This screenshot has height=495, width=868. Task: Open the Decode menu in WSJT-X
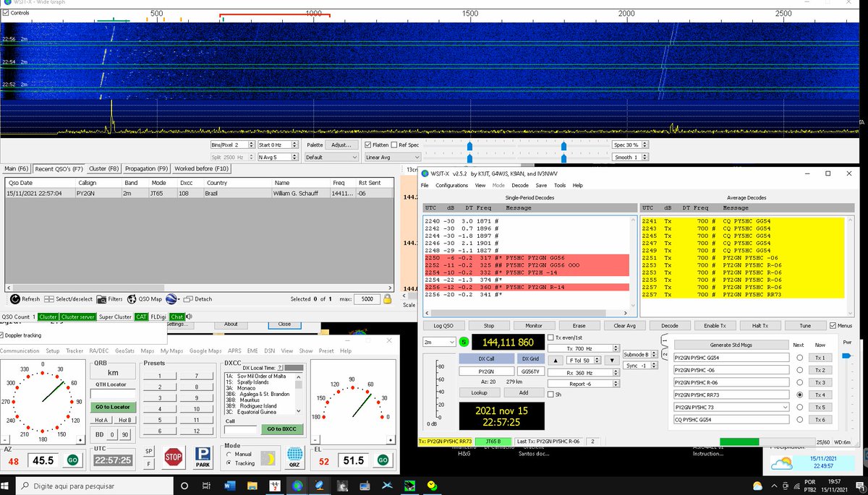point(519,186)
